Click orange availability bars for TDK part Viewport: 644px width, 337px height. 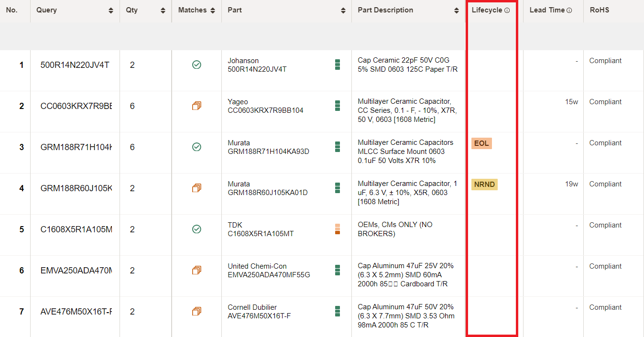[338, 229]
